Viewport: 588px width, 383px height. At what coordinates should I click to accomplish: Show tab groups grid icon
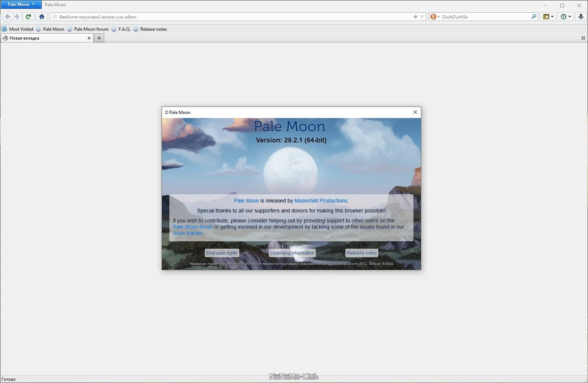[x=583, y=38]
